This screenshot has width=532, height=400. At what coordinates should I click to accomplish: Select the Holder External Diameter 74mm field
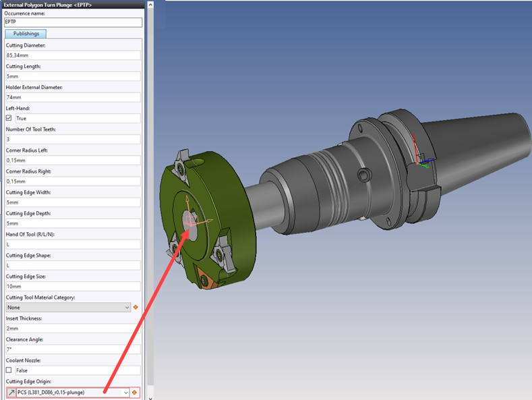(x=73, y=97)
